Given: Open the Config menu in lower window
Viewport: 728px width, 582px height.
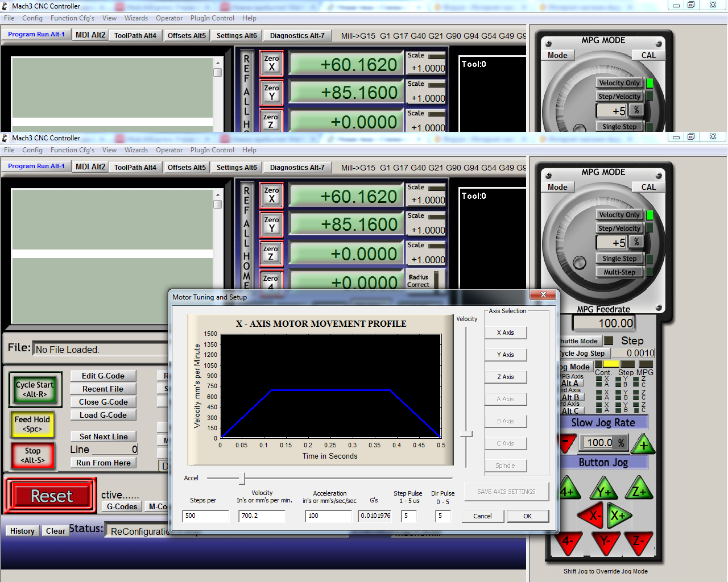Looking at the screenshot, I should pyautogui.click(x=32, y=150).
